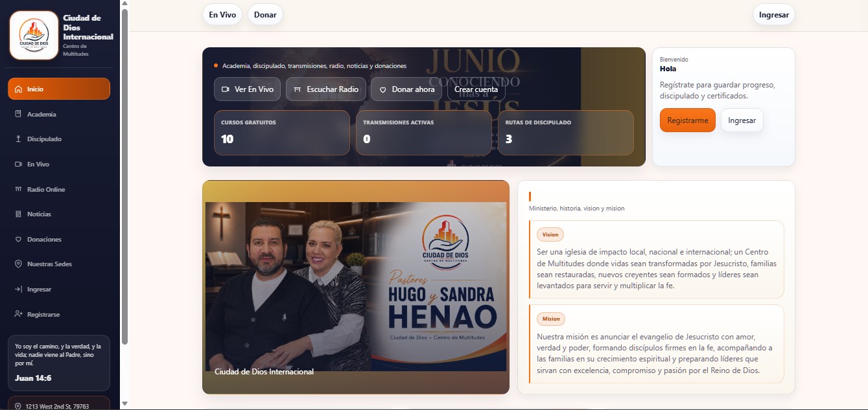Open Nuestras Sedes in the sidebar
868x410 pixels.
click(x=59, y=264)
